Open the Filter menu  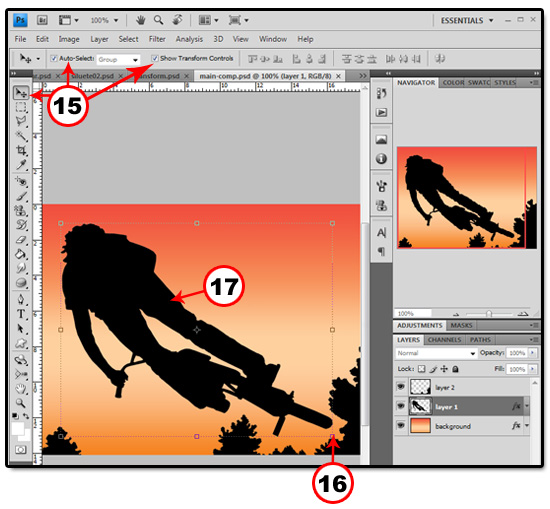157,39
